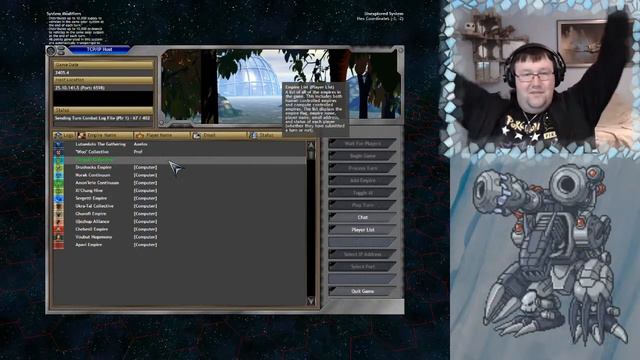Click the empire list scrollbar down arrow

tap(311, 300)
